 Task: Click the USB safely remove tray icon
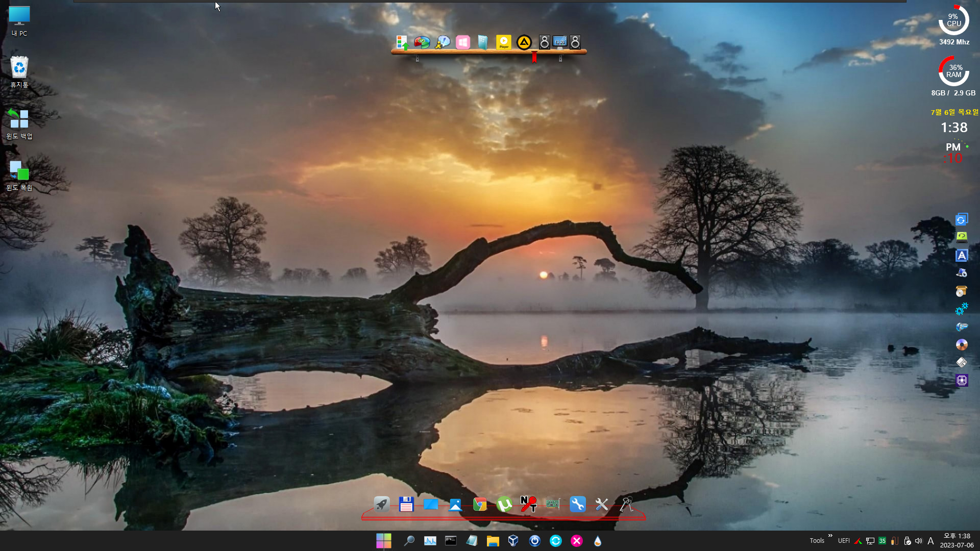(x=907, y=541)
